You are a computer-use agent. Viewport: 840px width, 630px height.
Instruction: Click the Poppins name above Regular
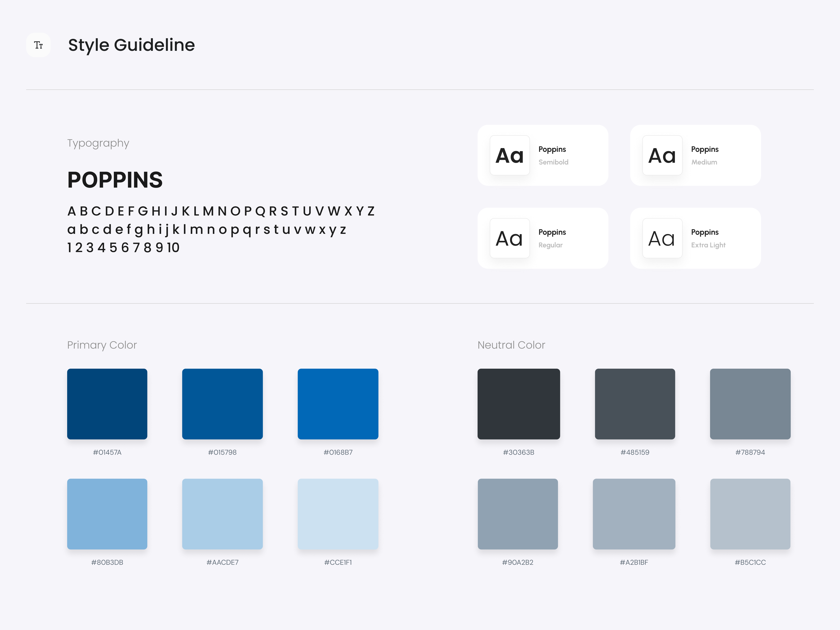552,233
